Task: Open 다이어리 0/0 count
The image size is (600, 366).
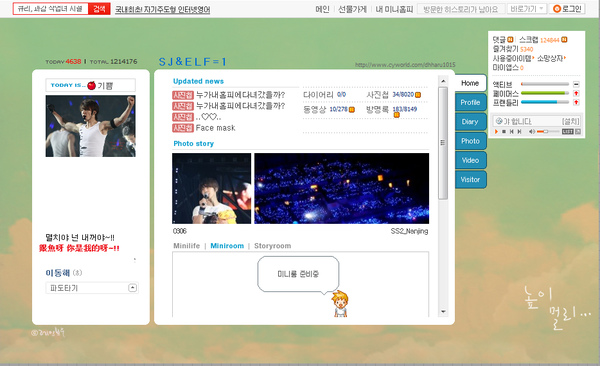Action: (324, 95)
